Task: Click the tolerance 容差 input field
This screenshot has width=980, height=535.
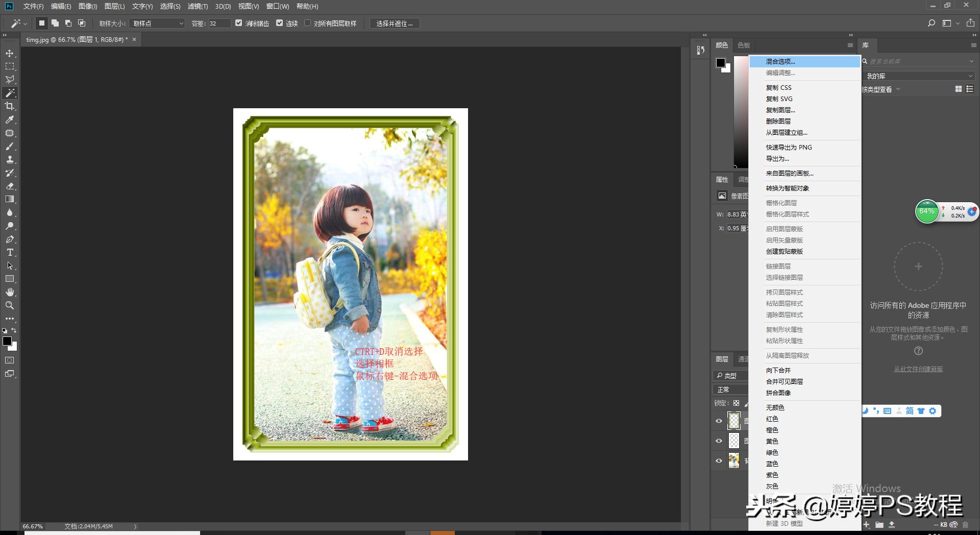Action: (x=219, y=23)
